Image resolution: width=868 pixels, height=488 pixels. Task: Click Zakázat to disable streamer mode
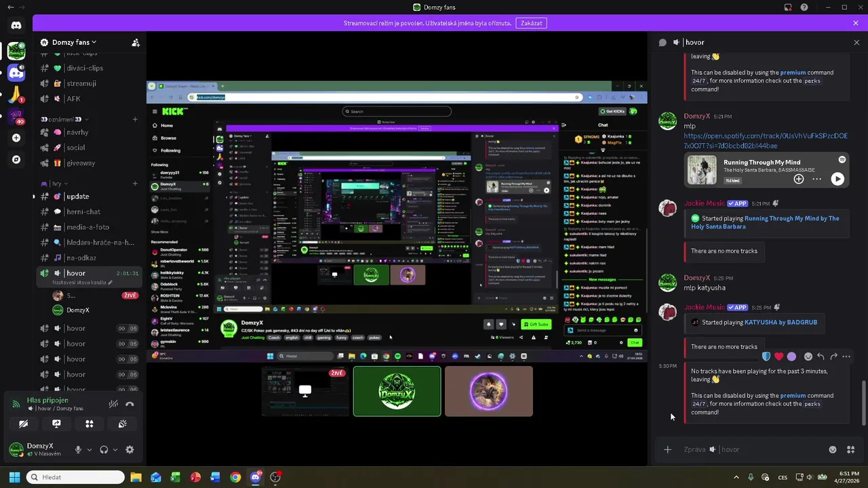[531, 23]
